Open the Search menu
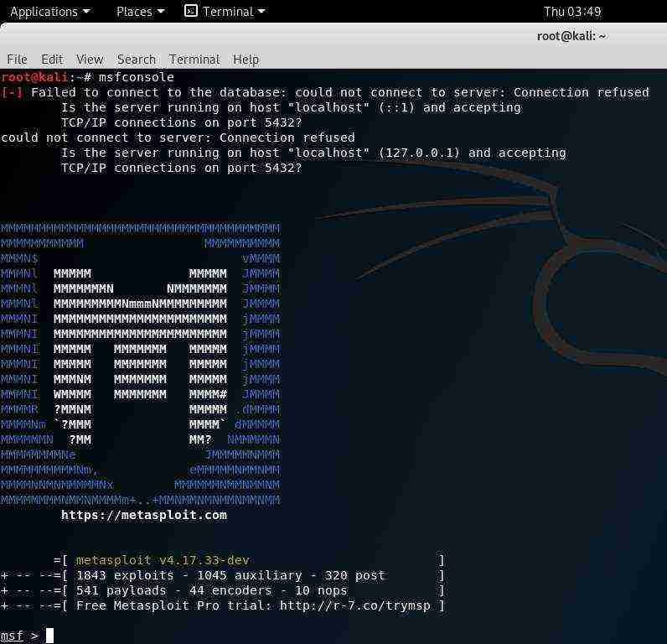Viewport: 667px width, 644px height. 136,60
